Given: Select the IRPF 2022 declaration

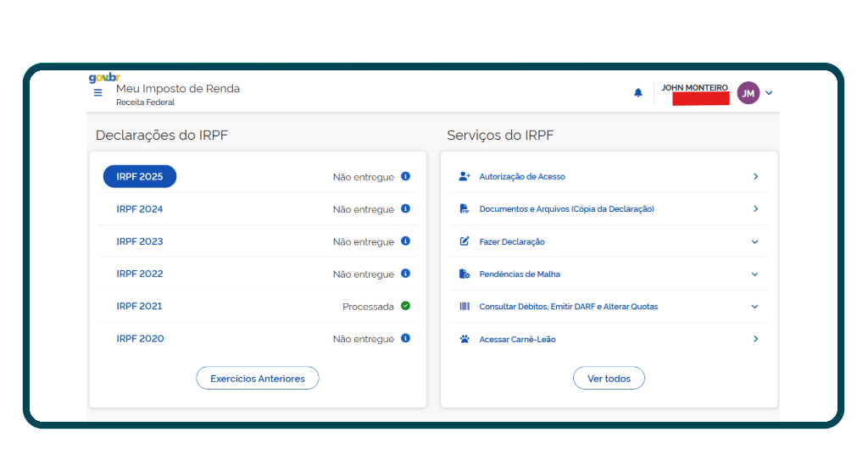Looking at the screenshot, I should pos(140,274).
